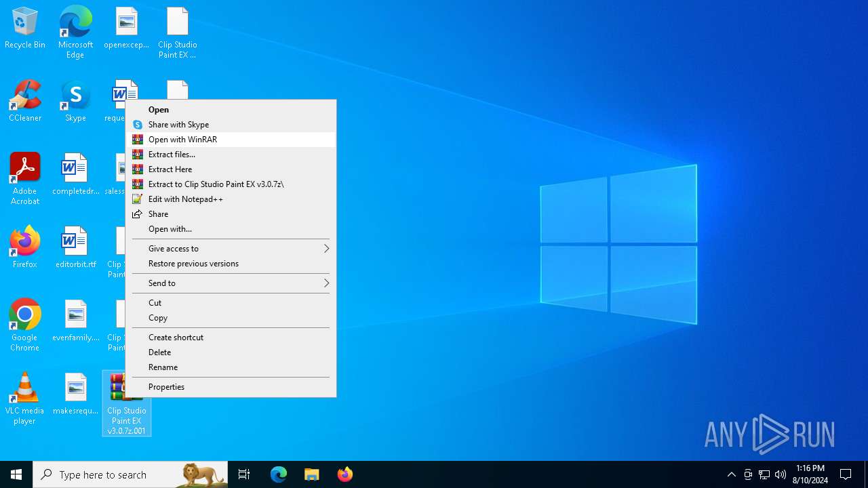
Task: Select Extract Here option
Action: 231,169
